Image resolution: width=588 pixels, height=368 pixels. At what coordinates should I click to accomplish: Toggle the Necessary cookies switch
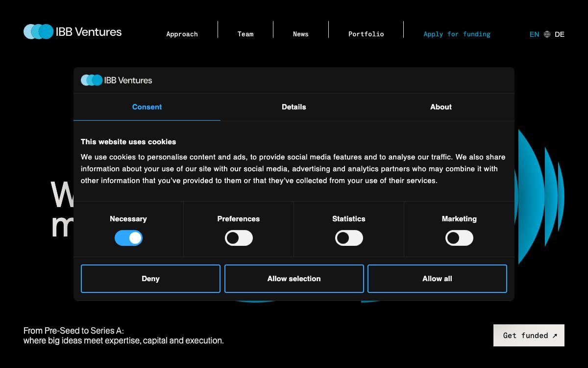(128, 238)
